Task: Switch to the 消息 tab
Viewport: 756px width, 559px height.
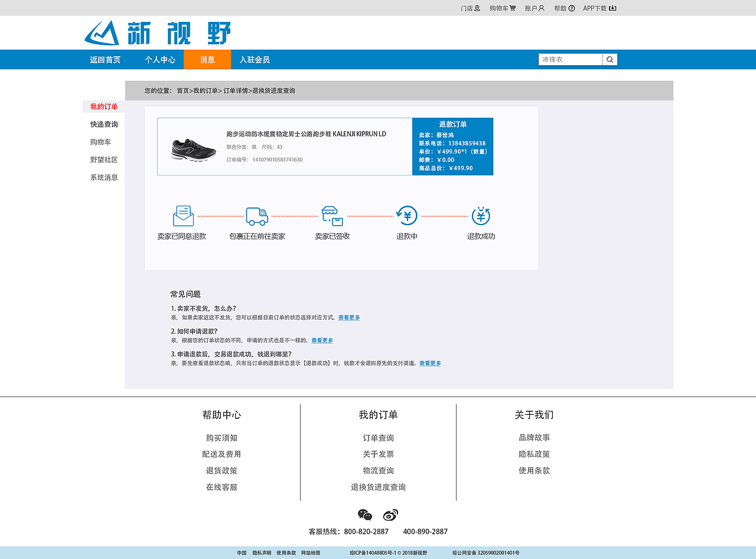Action: coord(207,59)
